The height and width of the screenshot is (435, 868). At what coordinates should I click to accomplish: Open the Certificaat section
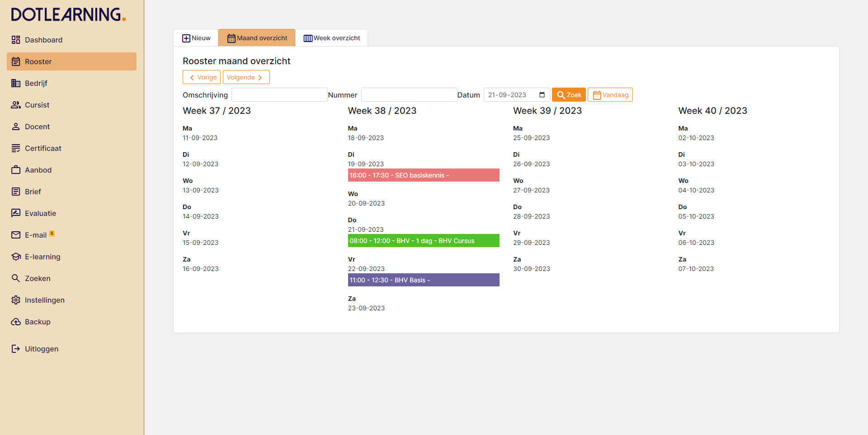[x=43, y=148]
